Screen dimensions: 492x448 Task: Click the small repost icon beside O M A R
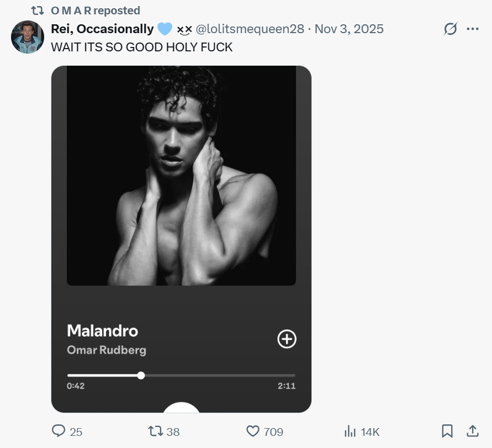tap(38, 10)
